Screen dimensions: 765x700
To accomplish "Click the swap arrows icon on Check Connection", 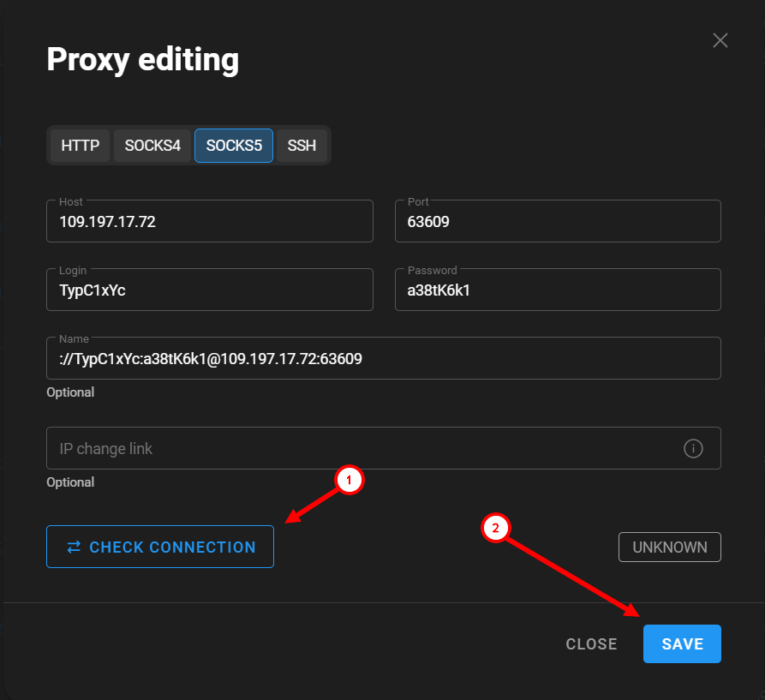I will coord(74,547).
